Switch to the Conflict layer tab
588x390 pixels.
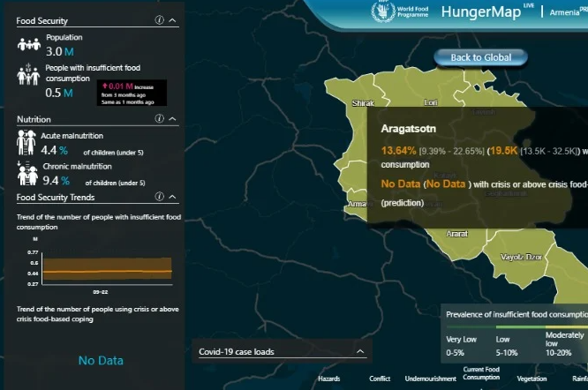(380, 379)
